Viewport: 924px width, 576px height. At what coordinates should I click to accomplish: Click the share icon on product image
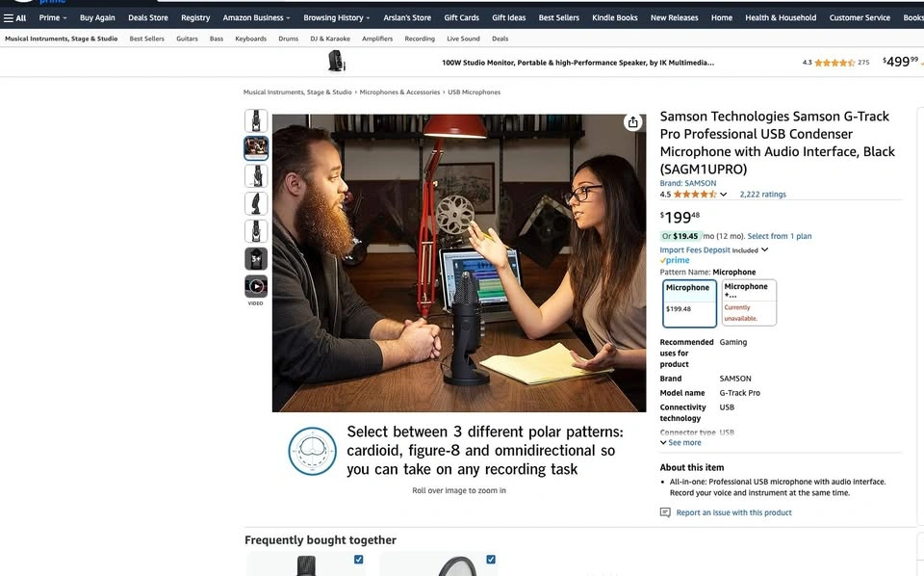[x=632, y=122]
